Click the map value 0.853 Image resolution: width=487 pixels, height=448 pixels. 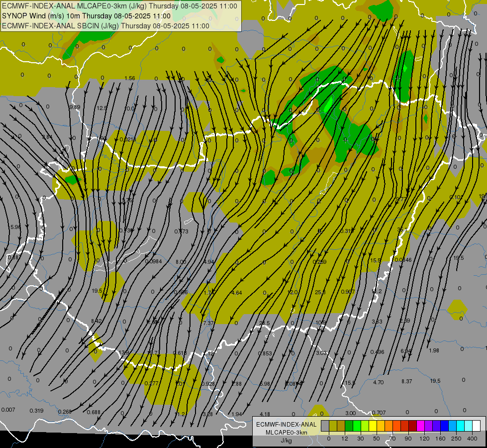pyautogui.click(x=265, y=354)
